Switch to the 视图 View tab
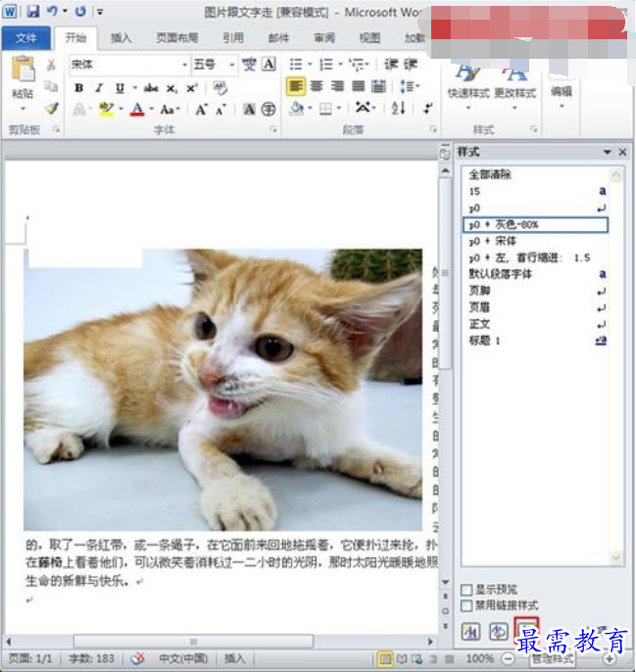This screenshot has width=636, height=672. [x=369, y=38]
